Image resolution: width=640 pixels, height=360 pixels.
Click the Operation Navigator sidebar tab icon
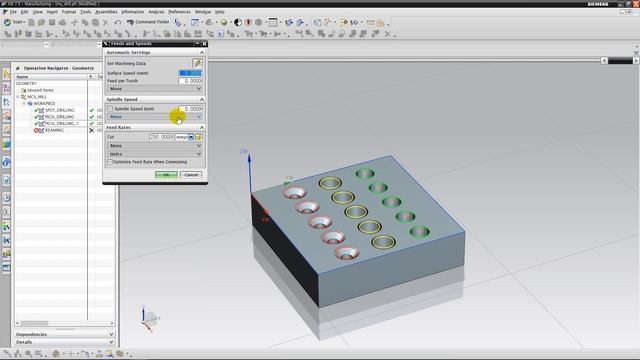pyautogui.click(x=6, y=102)
